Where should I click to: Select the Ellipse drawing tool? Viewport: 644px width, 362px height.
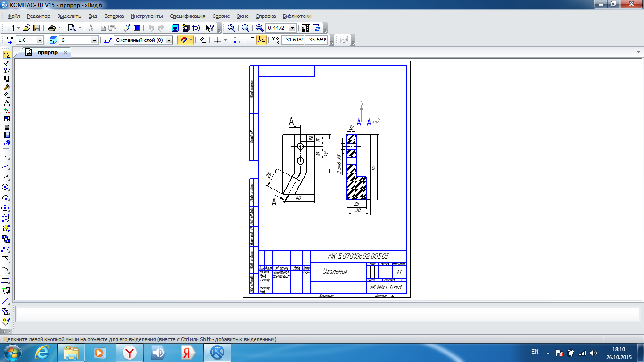click(6, 208)
